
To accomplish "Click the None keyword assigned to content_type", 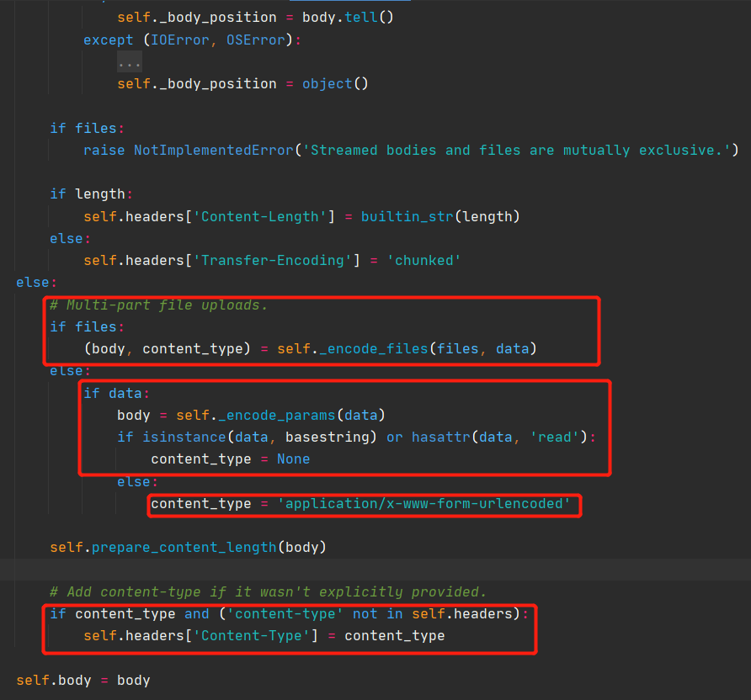I will [x=293, y=459].
